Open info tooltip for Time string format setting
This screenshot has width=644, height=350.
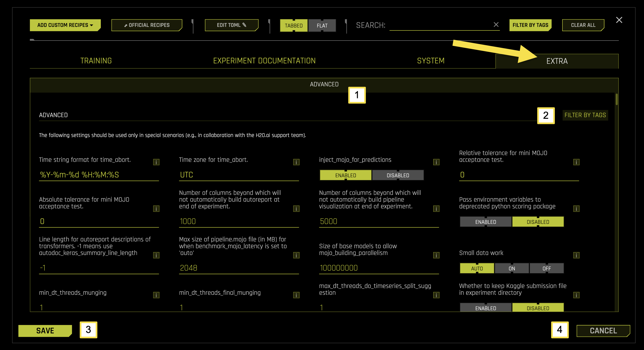pyautogui.click(x=156, y=162)
